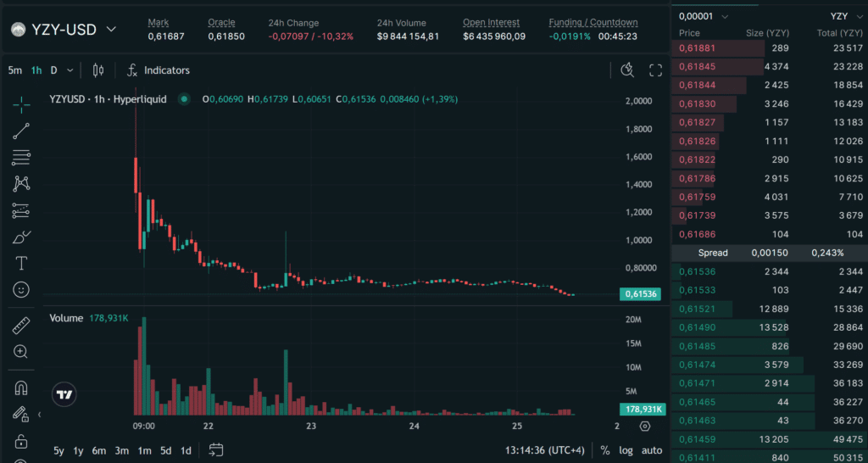This screenshot has width=868, height=463.
Task: Click the 24h Volume value $9 844 154,81
Action: pyautogui.click(x=408, y=36)
